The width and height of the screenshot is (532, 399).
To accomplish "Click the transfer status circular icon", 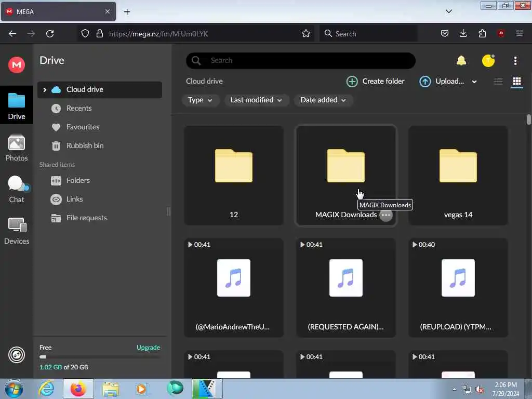I will (x=17, y=355).
